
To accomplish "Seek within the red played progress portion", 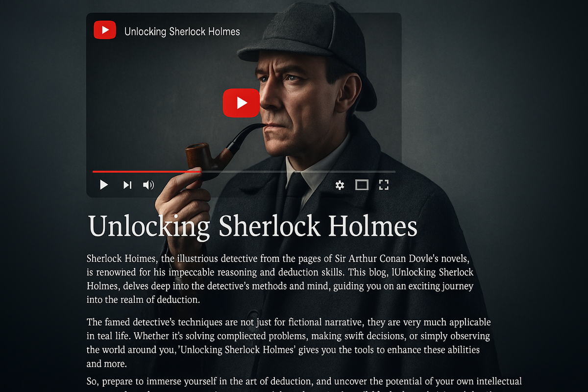I will pyautogui.click(x=146, y=171).
